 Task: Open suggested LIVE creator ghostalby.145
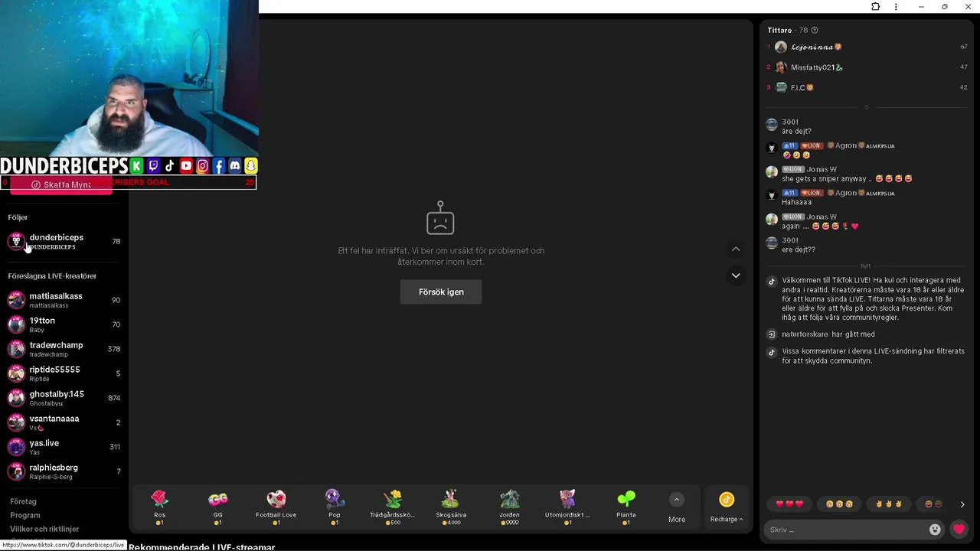coord(64,398)
